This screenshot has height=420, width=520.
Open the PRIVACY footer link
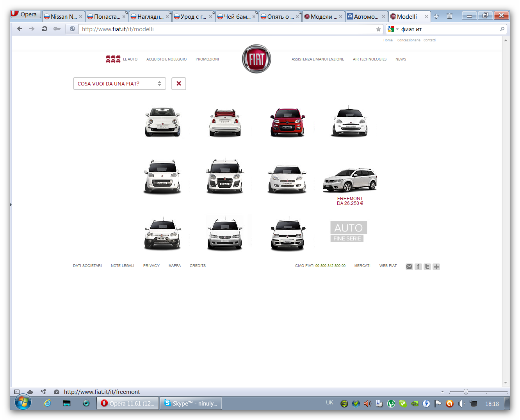(151, 266)
